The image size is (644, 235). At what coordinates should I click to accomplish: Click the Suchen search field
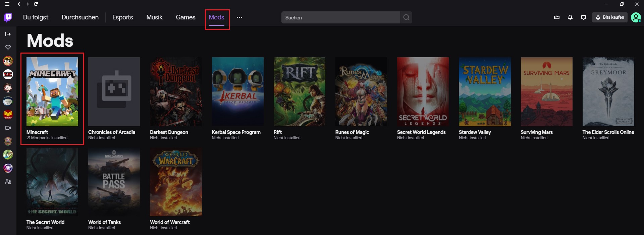coord(341,17)
